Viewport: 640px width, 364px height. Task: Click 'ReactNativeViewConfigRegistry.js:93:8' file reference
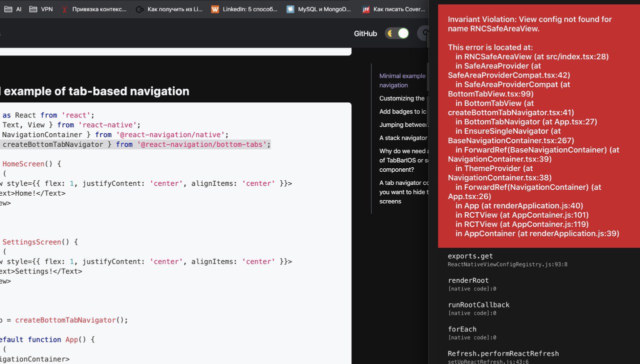point(507,265)
